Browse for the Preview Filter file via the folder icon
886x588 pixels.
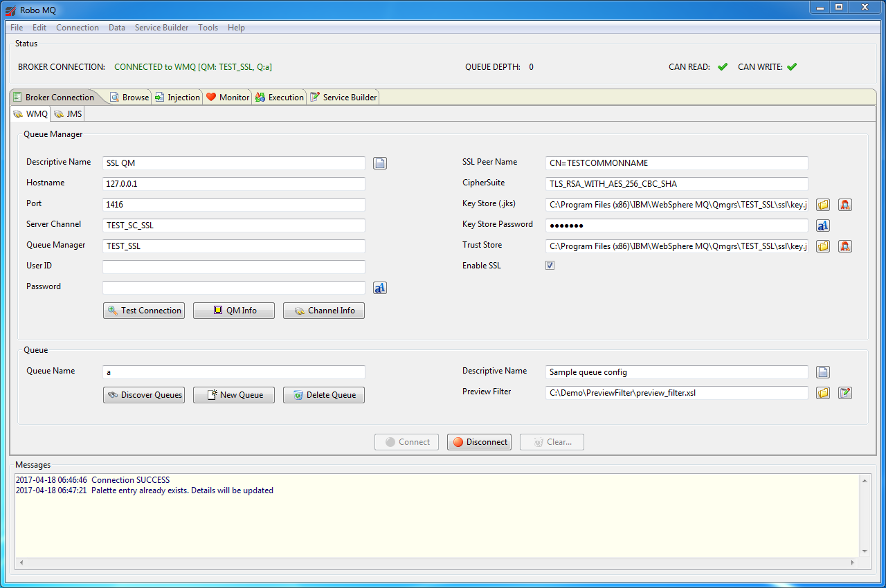[x=822, y=393]
